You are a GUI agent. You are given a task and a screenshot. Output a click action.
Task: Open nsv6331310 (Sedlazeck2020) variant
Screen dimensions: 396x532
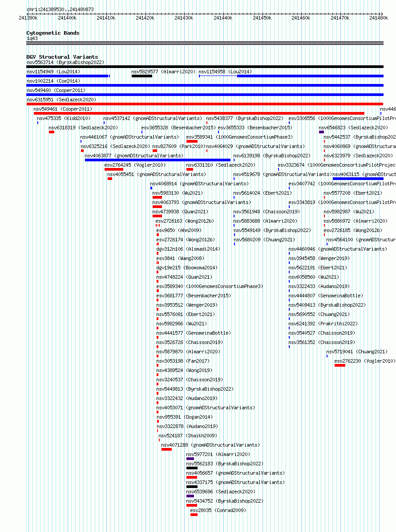click(221, 165)
